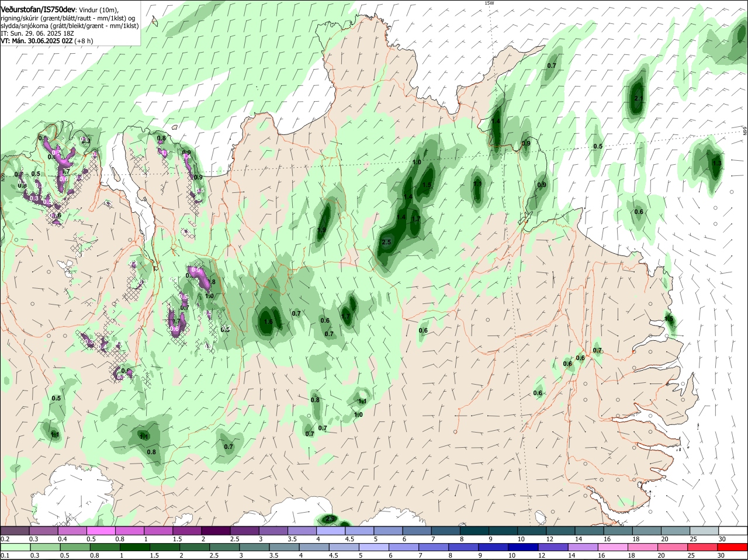Select the dark mauve snow swatch labelled 0.2
The width and height of the screenshot is (748, 560).
coord(15,531)
